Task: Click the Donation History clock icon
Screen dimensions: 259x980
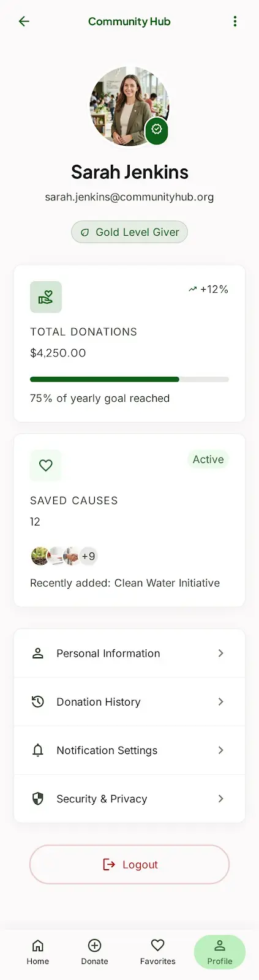Action: [38, 702]
